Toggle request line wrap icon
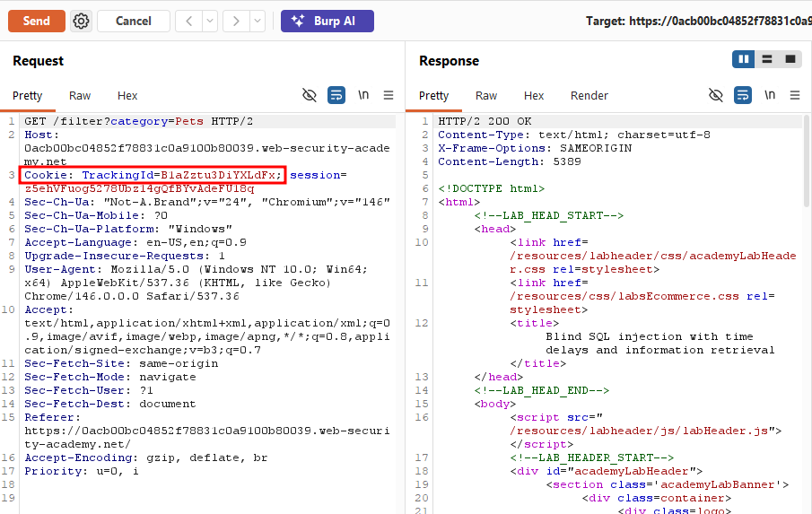The height and width of the screenshot is (514, 812). pos(336,95)
